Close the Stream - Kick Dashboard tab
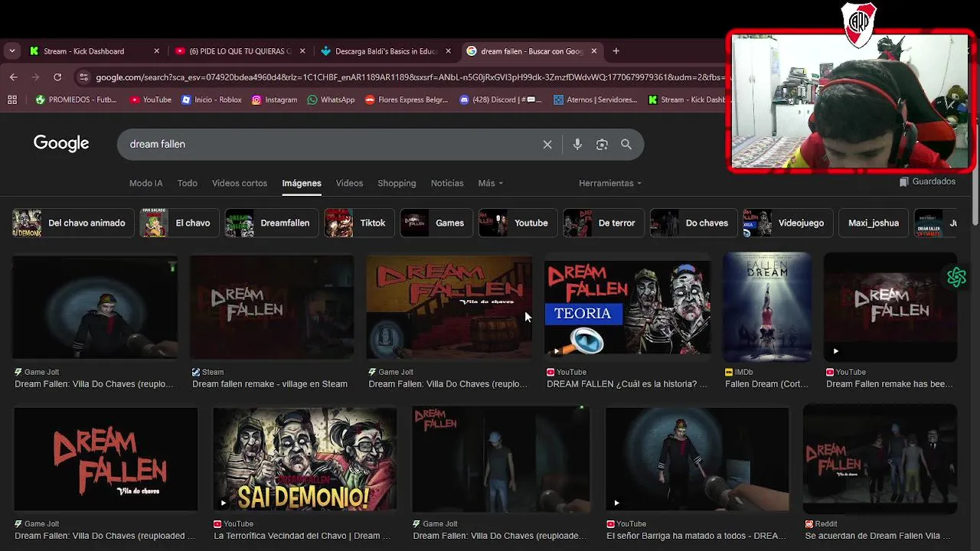The height and width of the screenshot is (551, 980). (157, 51)
